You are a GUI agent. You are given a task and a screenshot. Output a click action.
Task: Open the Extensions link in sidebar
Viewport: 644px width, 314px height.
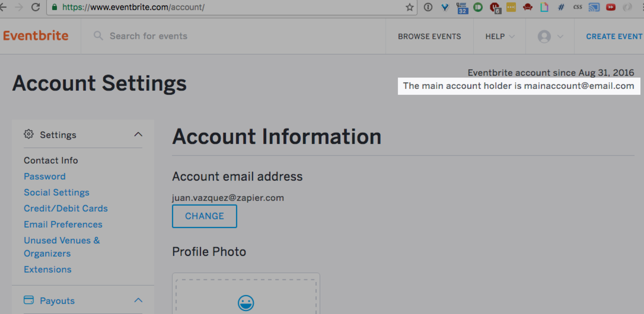pyautogui.click(x=47, y=269)
